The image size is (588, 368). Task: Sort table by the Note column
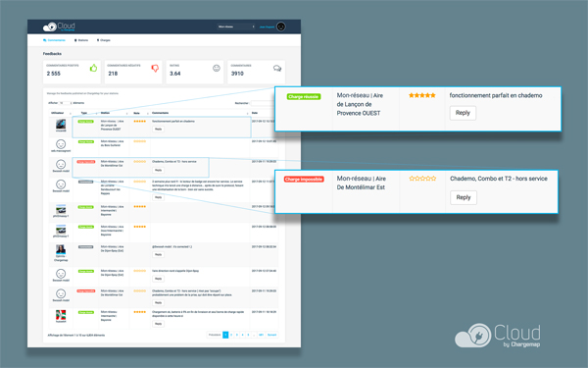[140, 113]
